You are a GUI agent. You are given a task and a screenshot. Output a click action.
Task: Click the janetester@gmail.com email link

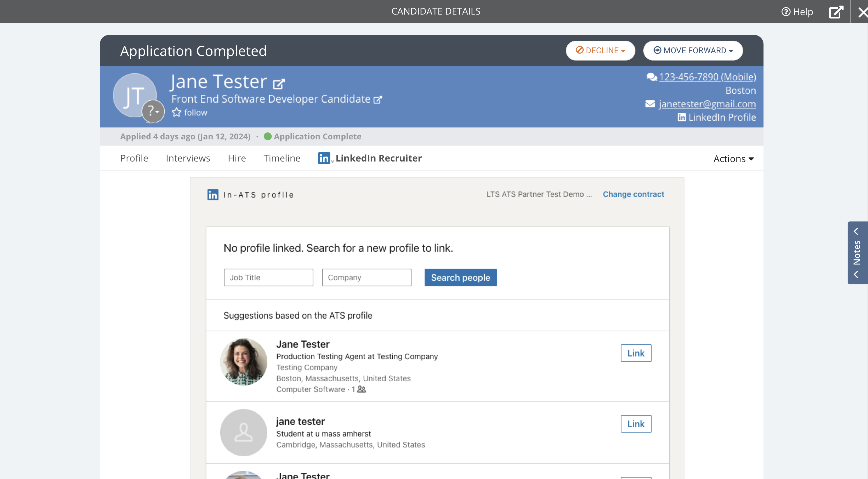click(x=707, y=104)
